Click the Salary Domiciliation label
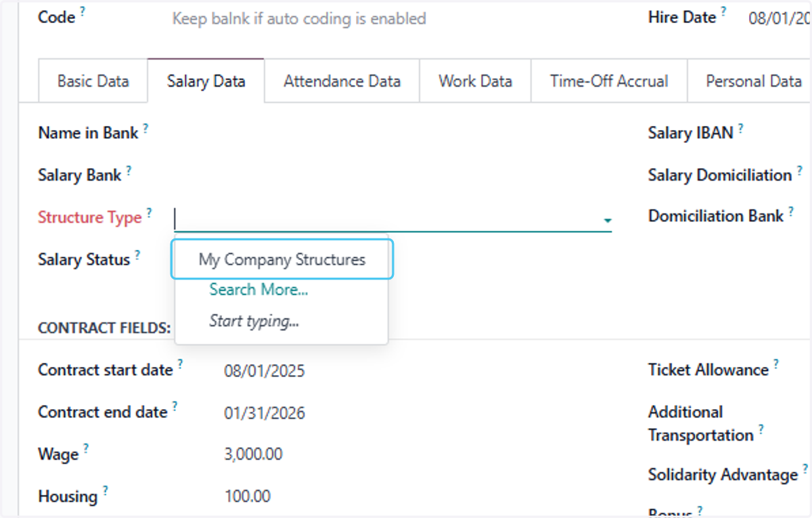Image resolution: width=812 pixels, height=518 pixels. [x=720, y=175]
